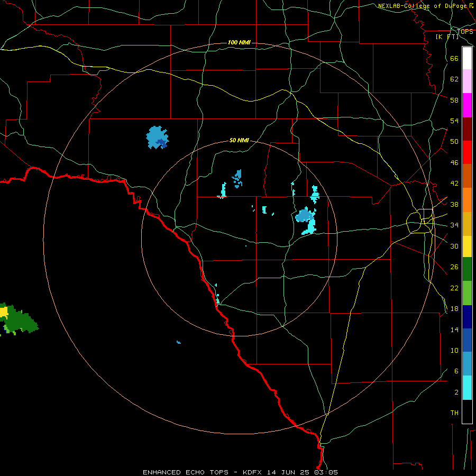Select the '26' scale value

[x=454, y=267]
